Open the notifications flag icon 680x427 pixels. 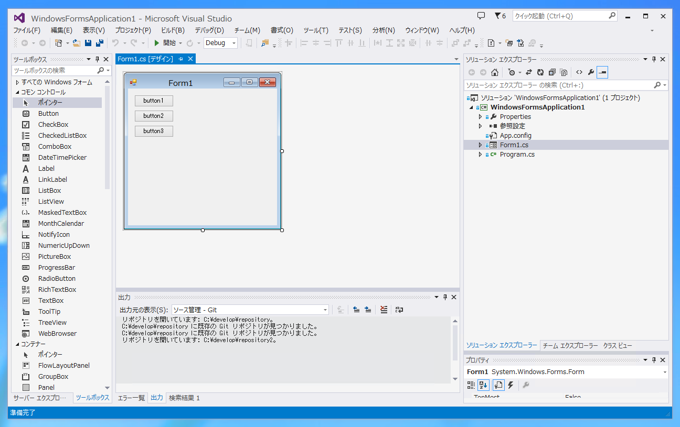coord(498,16)
